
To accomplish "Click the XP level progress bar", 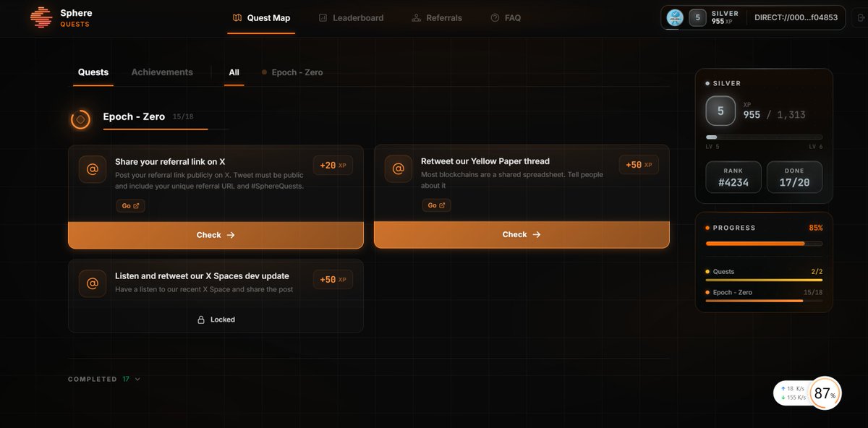I will pos(764,137).
